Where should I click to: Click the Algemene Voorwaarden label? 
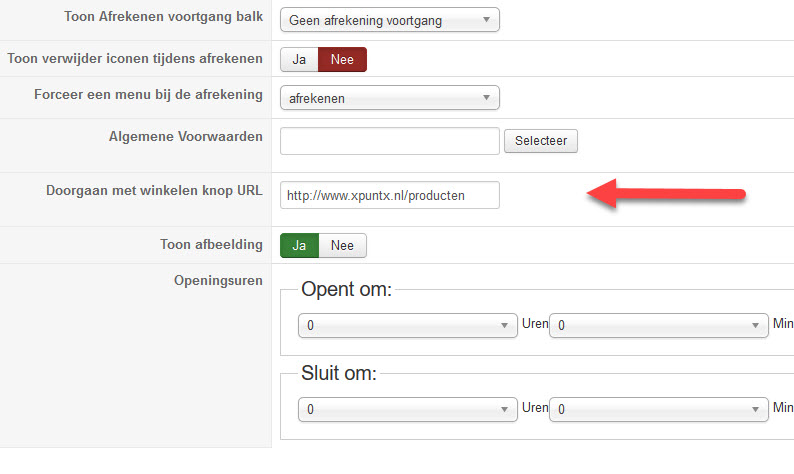pos(185,137)
